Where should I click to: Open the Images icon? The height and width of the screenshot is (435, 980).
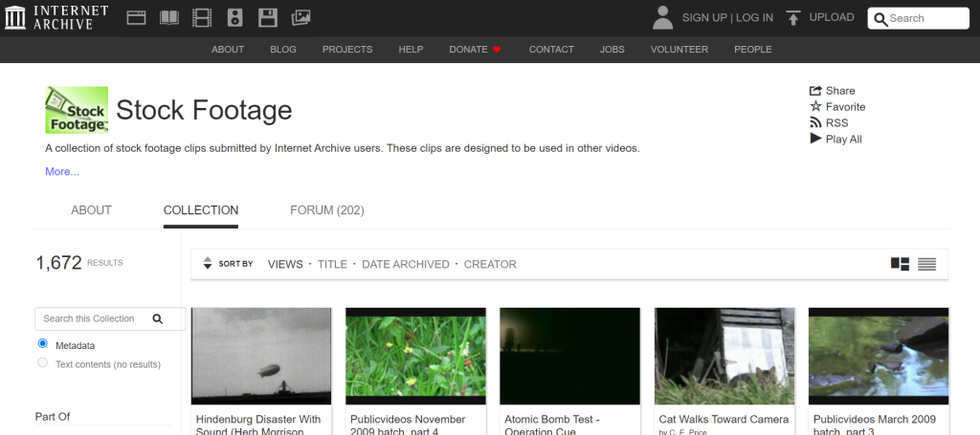[301, 17]
